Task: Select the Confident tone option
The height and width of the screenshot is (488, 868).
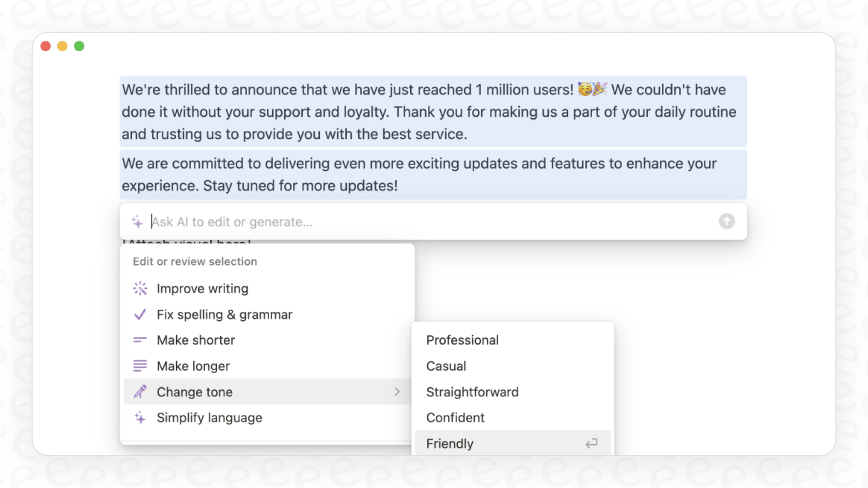Action: [455, 417]
